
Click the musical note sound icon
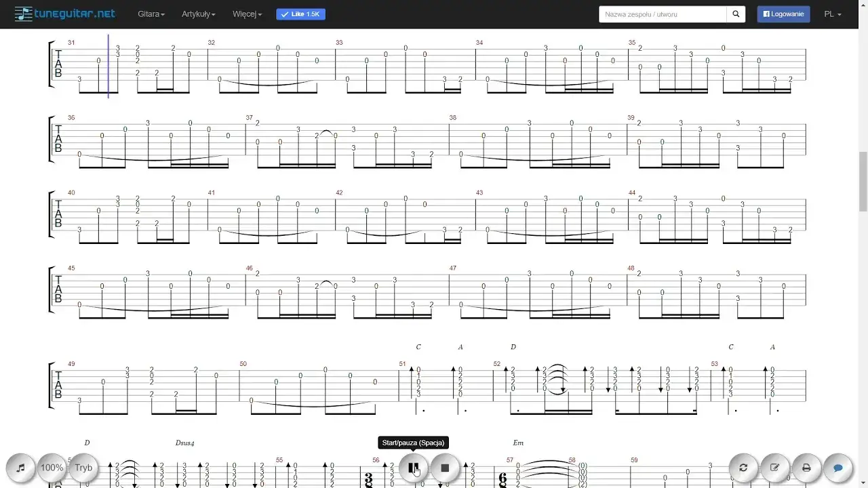point(21,468)
